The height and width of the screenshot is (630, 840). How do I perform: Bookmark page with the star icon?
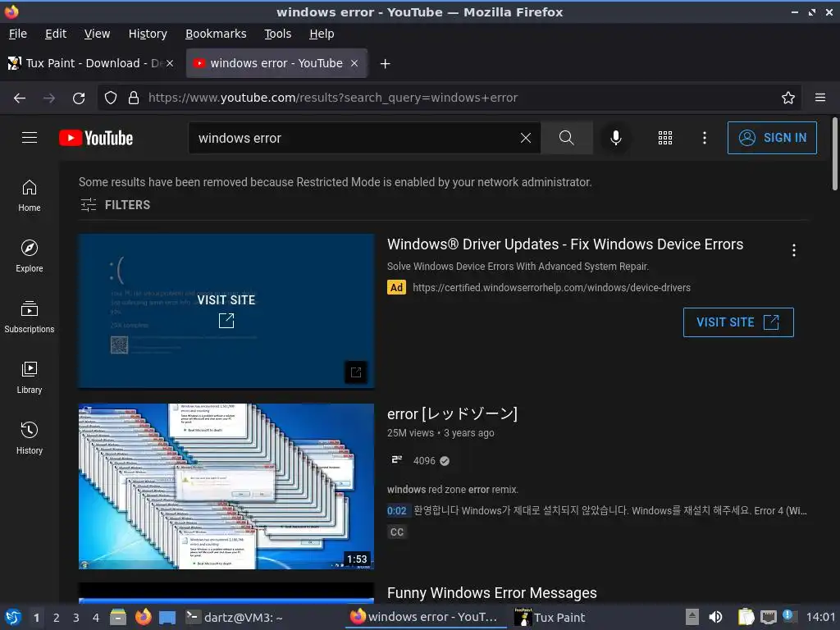[x=788, y=98]
